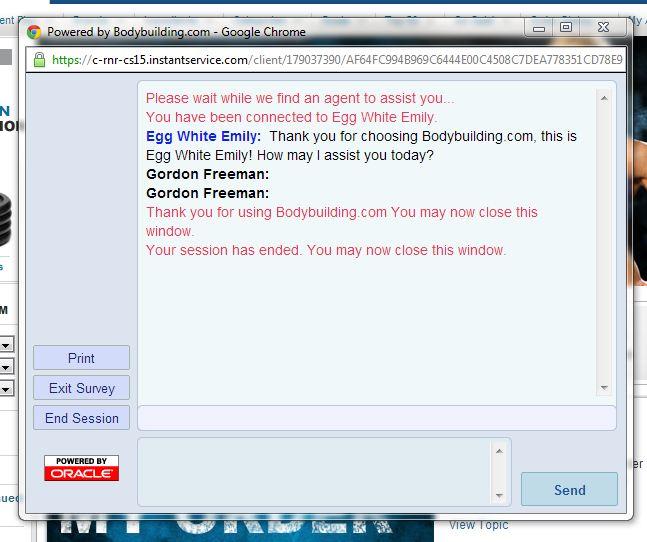Send the chat message
This screenshot has height=542, width=647.
[569, 489]
